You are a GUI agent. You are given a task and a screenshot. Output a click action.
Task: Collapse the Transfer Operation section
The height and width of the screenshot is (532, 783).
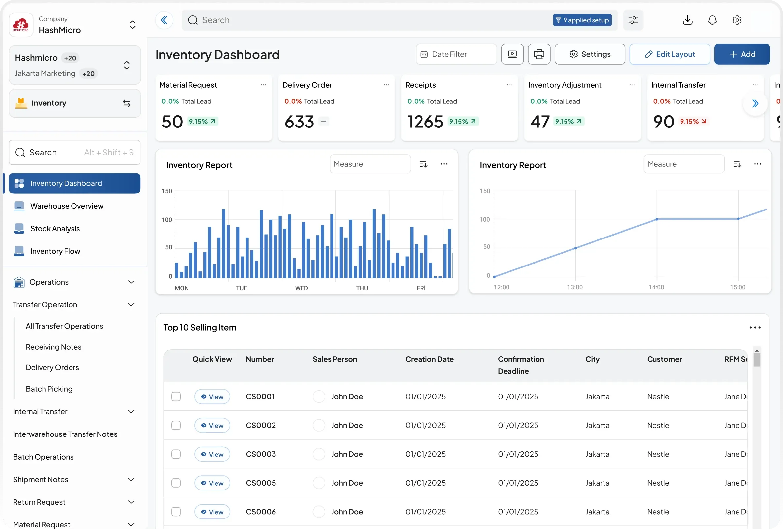(x=131, y=305)
